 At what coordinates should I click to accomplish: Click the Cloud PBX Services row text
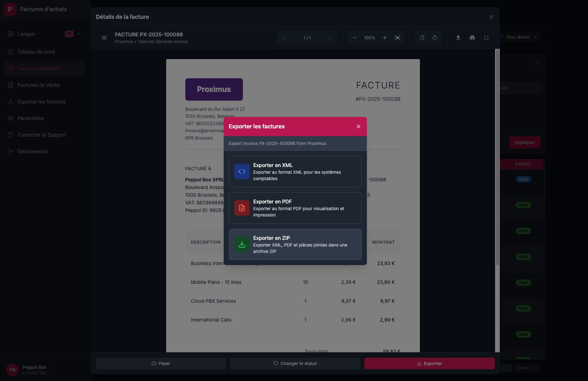[x=213, y=301]
